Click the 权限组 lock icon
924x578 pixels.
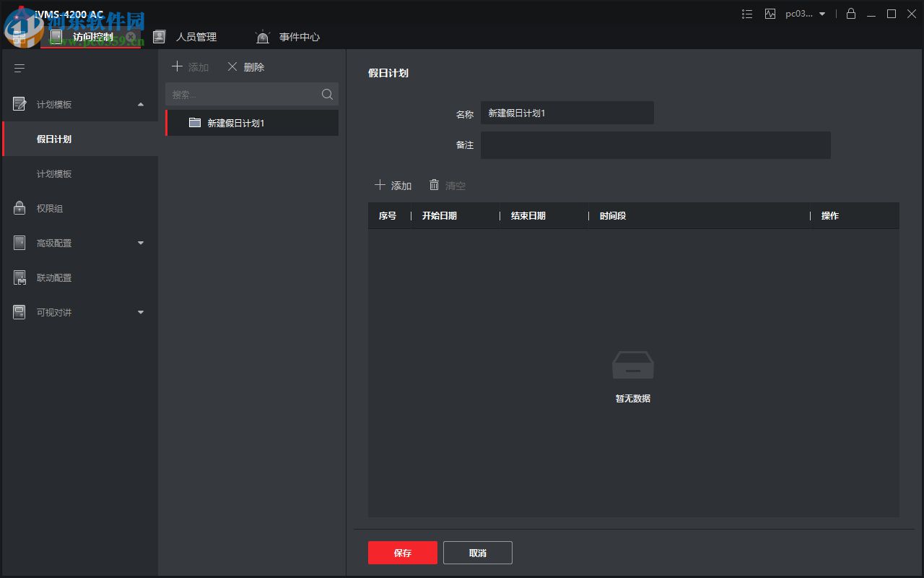(x=19, y=208)
